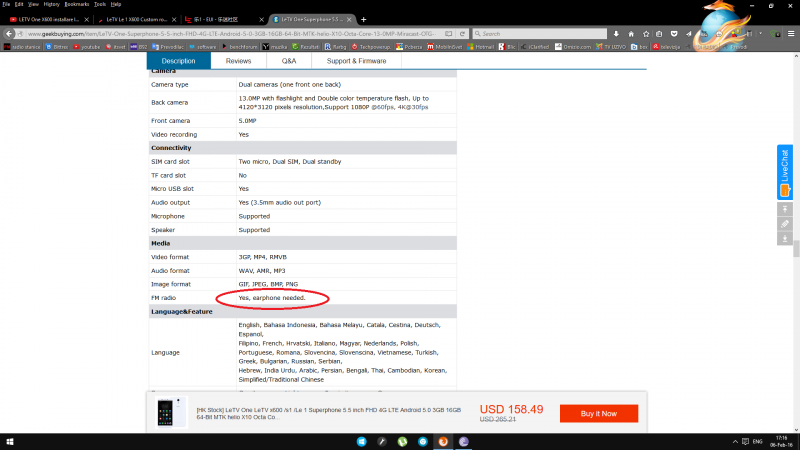Open a new tab with plus icon

click(x=364, y=19)
